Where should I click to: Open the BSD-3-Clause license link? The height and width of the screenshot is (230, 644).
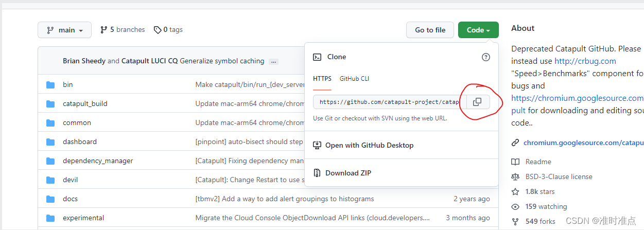[x=559, y=177]
